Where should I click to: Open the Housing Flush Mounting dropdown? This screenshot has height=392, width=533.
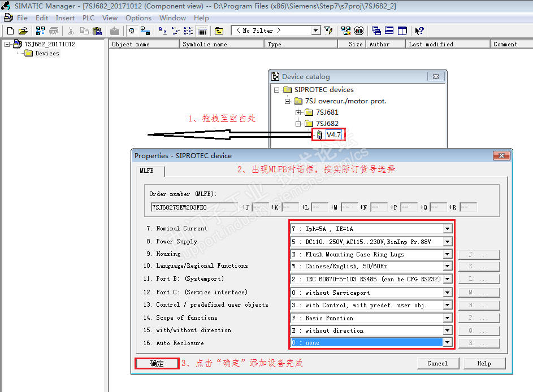point(447,254)
